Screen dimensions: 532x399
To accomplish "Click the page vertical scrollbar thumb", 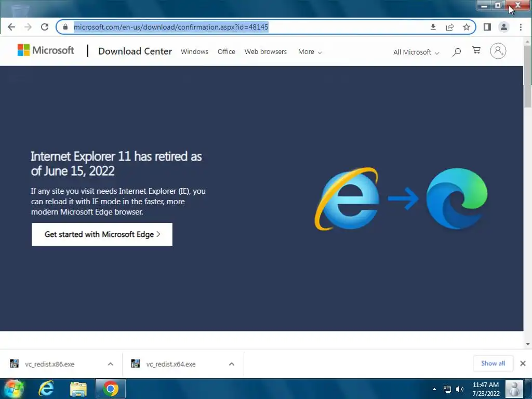I will click(527, 77).
